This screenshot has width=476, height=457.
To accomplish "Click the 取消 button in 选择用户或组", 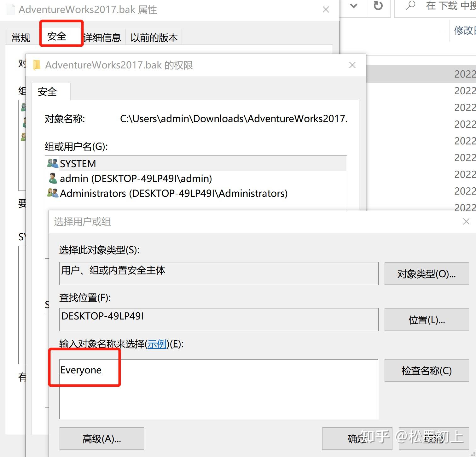I will (x=434, y=438).
